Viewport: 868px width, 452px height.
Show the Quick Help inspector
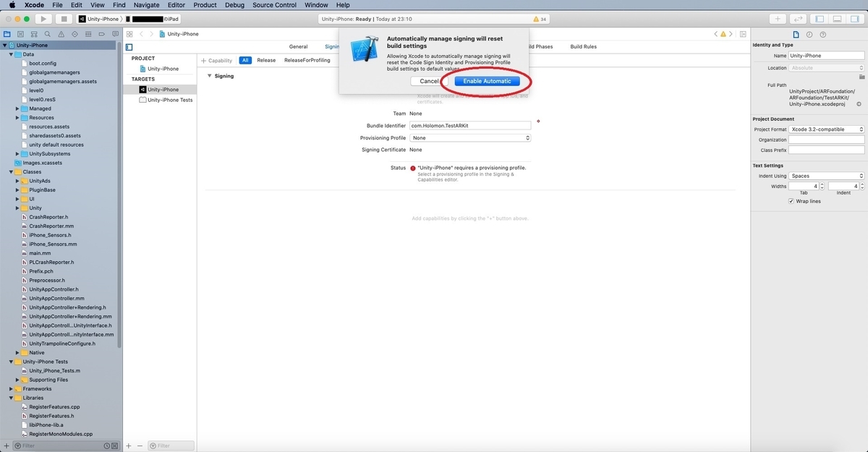click(x=823, y=34)
